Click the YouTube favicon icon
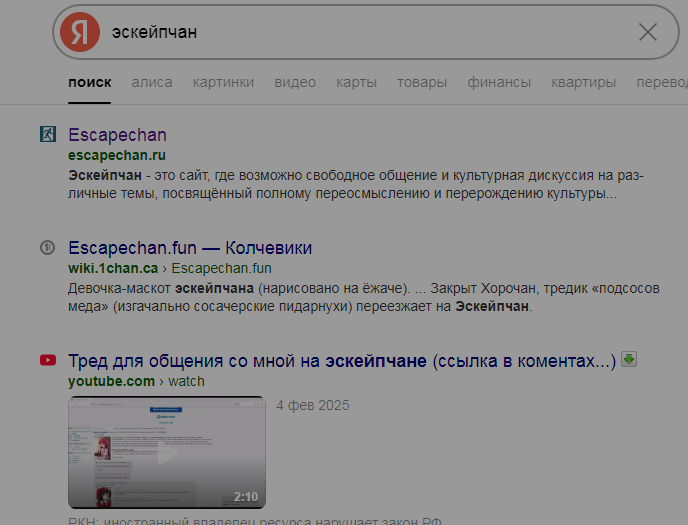This screenshot has height=525, width=688. tap(48, 360)
